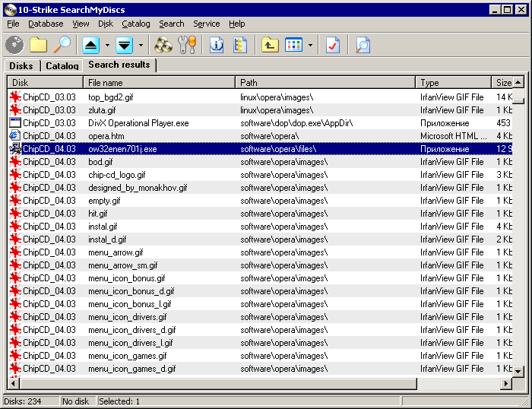This screenshot has width=532, height=409.
Task: Select menu_arrow_sm.gif file
Action: coord(260,265)
